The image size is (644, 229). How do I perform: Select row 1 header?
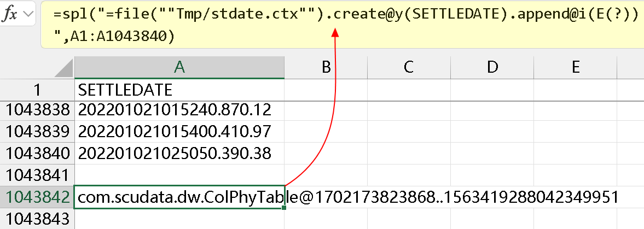click(x=37, y=89)
